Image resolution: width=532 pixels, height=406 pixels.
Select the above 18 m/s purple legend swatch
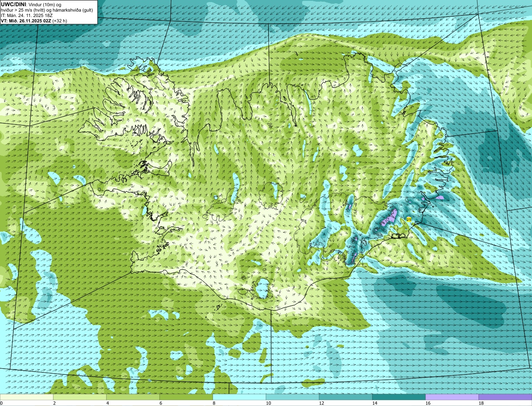tap(505, 397)
